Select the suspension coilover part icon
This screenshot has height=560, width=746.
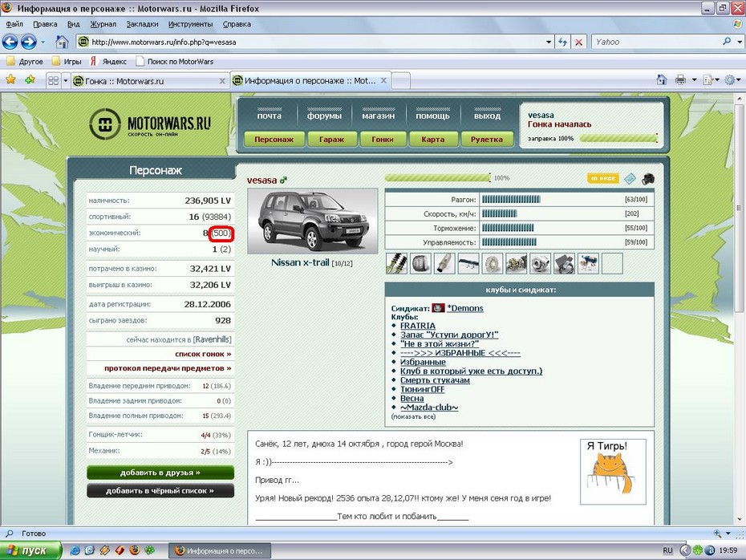[x=396, y=264]
